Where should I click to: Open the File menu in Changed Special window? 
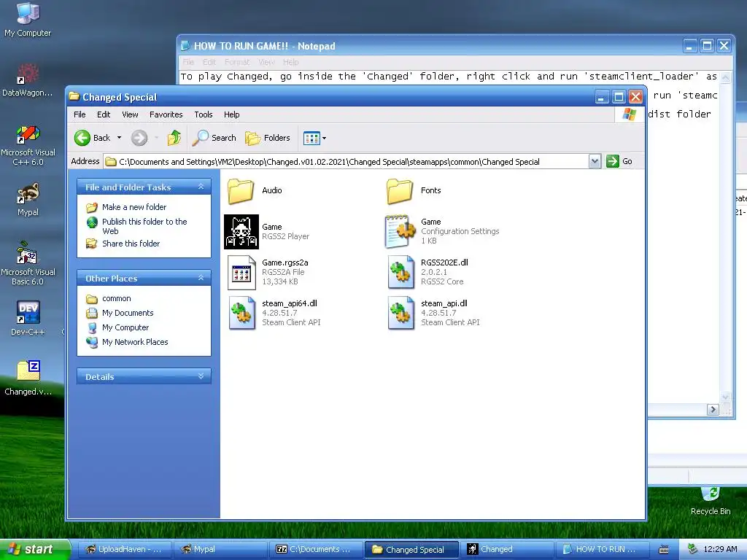80,114
